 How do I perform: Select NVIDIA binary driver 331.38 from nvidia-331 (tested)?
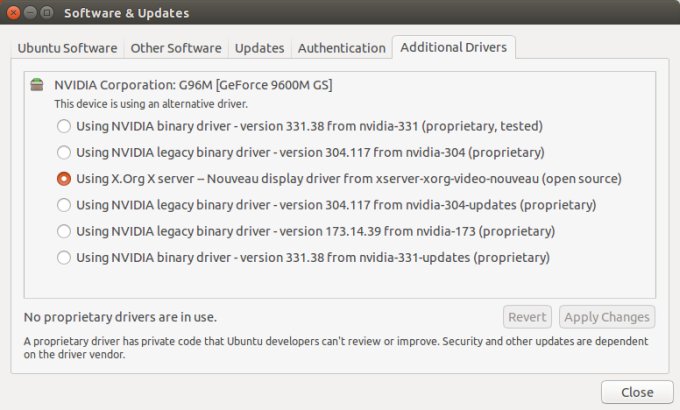tap(64, 126)
